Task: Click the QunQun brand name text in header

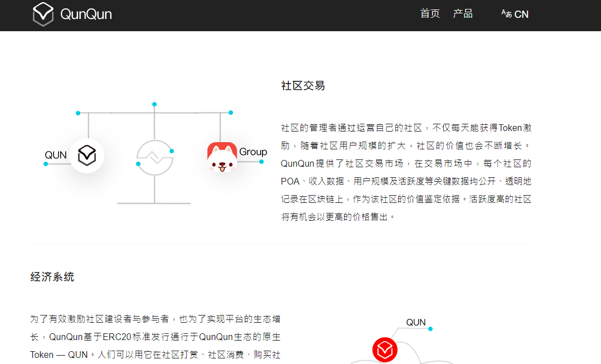Action: (x=86, y=14)
